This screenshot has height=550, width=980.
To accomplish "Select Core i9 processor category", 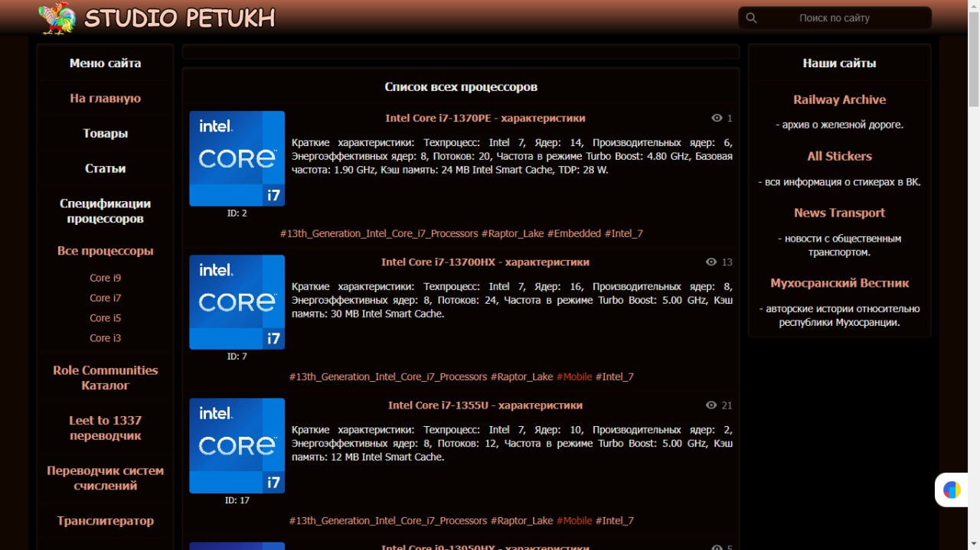I will [105, 278].
